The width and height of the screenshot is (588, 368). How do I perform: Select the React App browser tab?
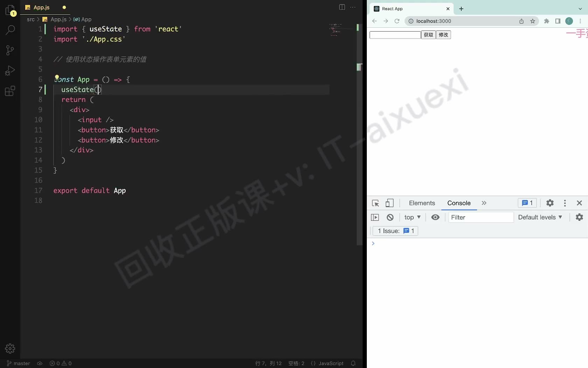point(412,9)
